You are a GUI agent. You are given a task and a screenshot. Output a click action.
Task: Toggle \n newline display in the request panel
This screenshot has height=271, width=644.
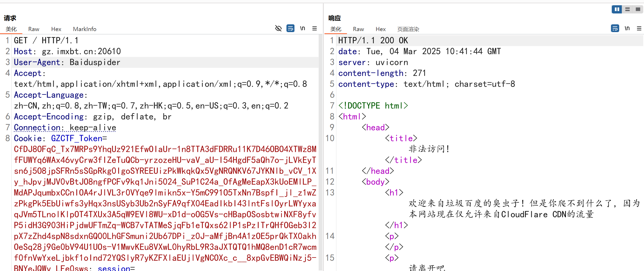(302, 28)
